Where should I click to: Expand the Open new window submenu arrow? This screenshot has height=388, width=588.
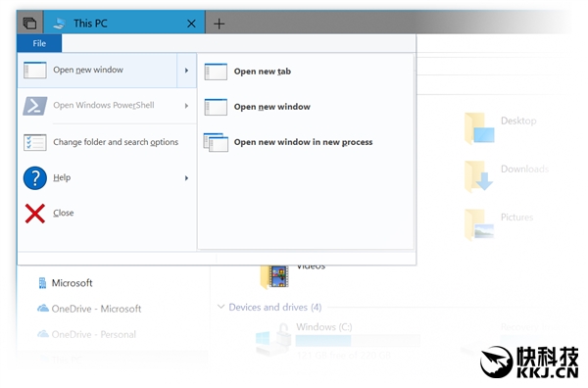(x=186, y=71)
